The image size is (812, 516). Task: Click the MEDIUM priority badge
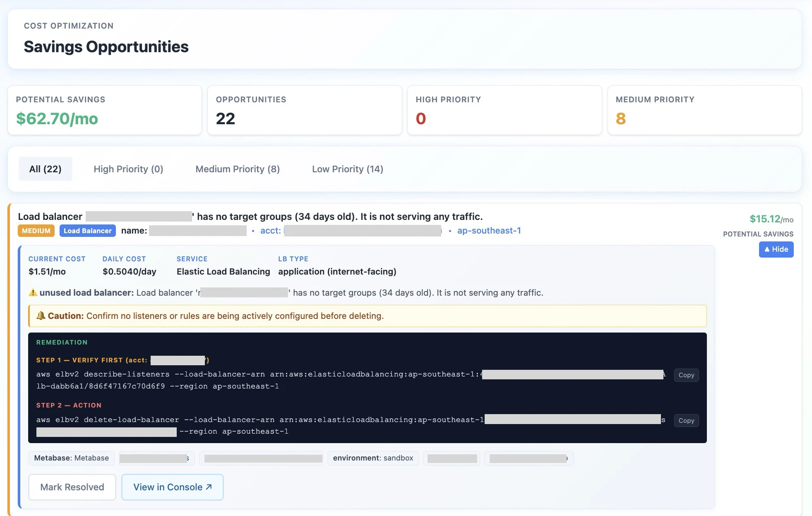36,231
